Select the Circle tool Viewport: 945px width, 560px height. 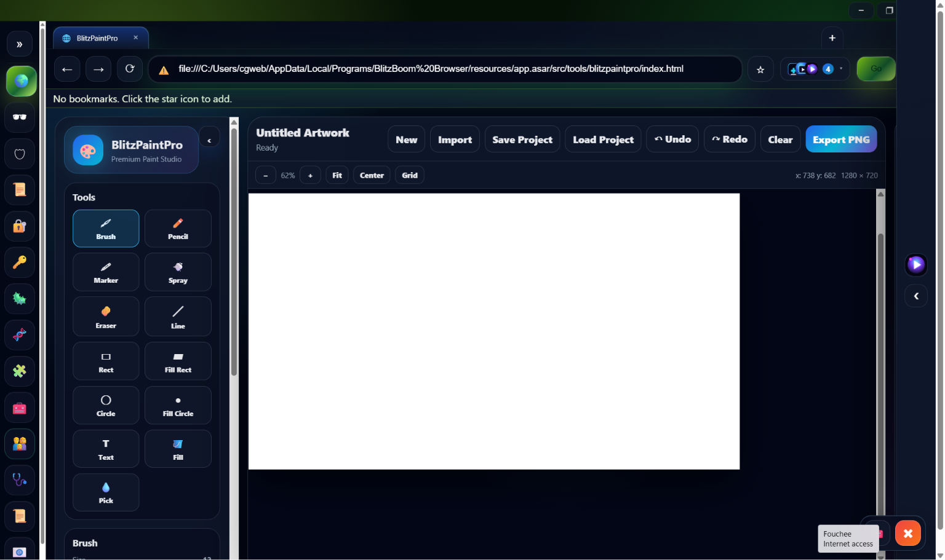point(106,405)
